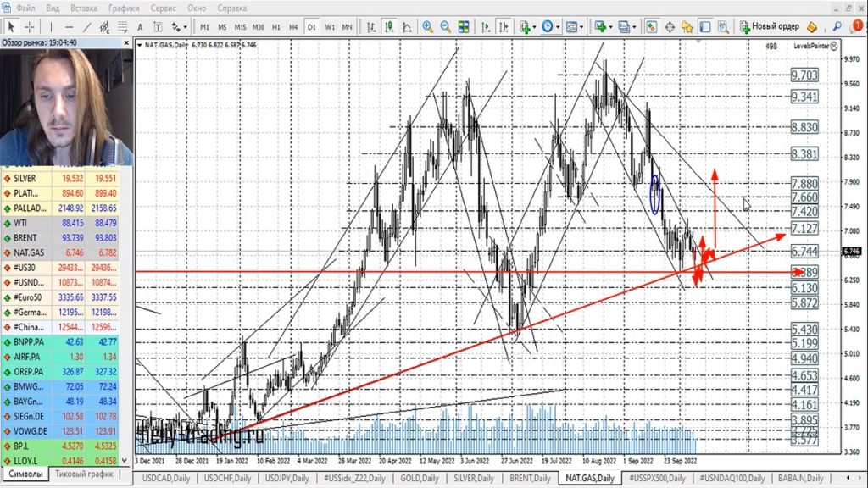Switch the timeframe to H4
The height and width of the screenshot is (488, 868).
[293, 26]
